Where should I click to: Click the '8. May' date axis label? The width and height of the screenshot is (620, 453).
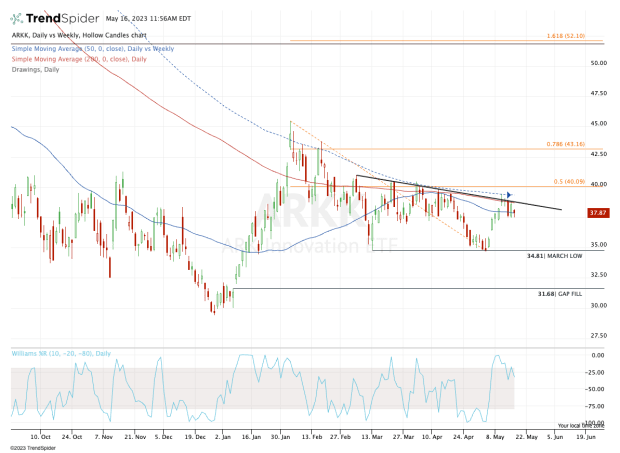tap(495, 437)
